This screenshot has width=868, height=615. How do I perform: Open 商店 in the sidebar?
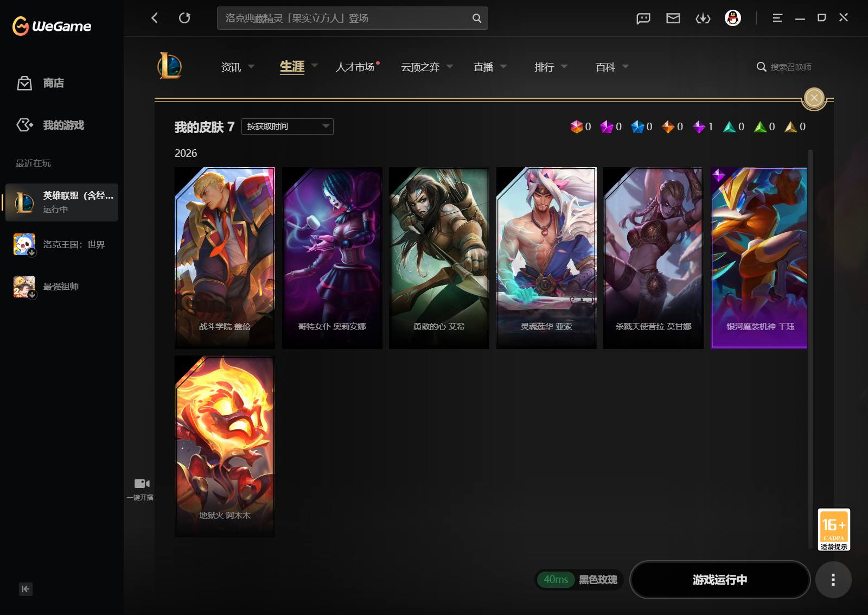tap(40, 83)
